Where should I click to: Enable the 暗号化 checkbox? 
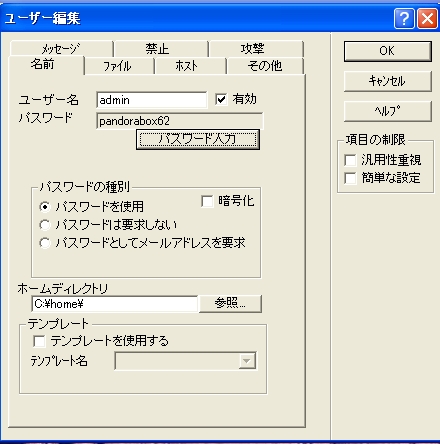pyautogui.click(x=207, y=201)
